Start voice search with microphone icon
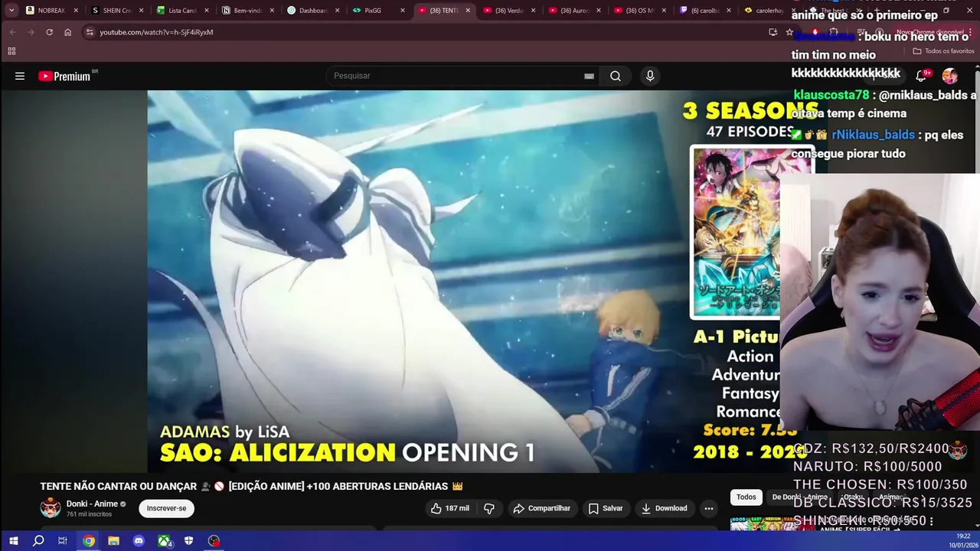The height and width of the screenshot is (551, 980). 650,76
